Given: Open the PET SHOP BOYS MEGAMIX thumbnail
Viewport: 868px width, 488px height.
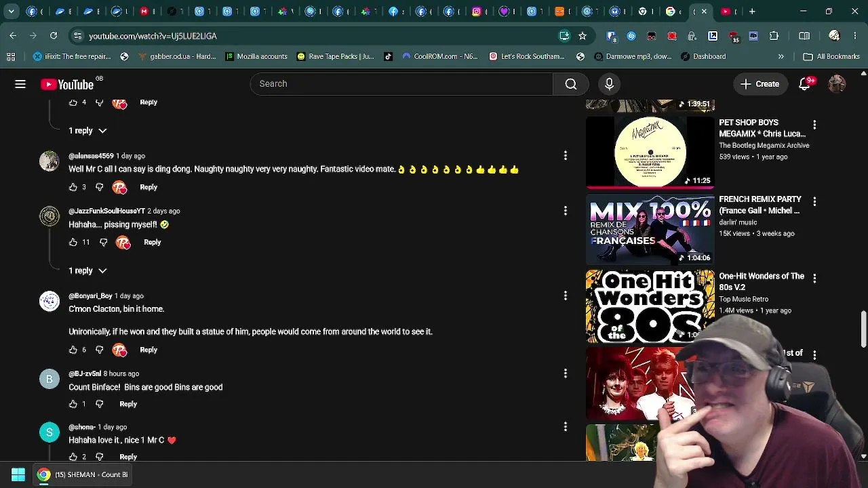Looking at the screenshot, I should point(650,152).
